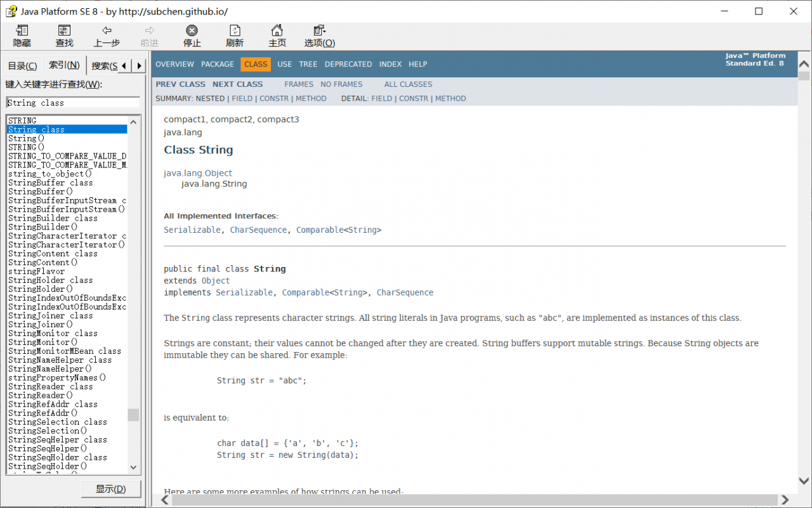
Task: Open TREE in the javadoc navbar
Action: click(x=308, y=64)
